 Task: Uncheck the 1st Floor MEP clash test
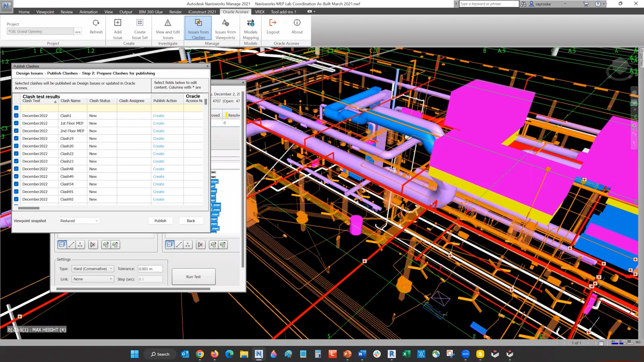(x=16, y=123)
